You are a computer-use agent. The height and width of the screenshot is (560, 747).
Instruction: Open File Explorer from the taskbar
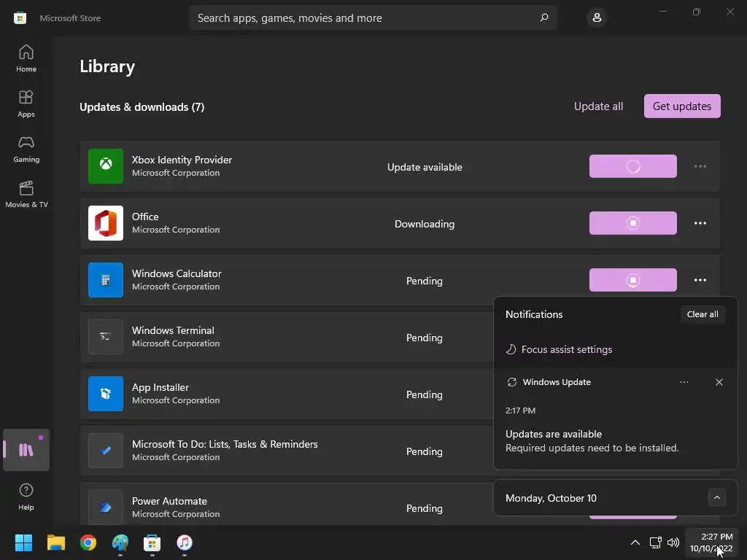[55, 542]
